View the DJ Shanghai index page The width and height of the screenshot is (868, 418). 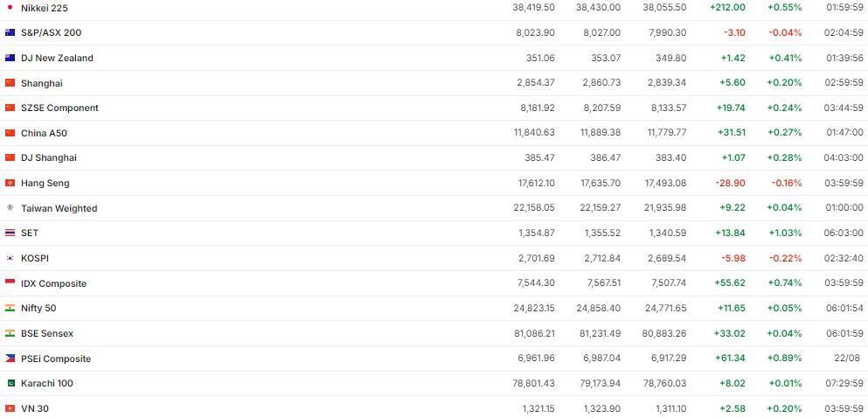(49, 157)
